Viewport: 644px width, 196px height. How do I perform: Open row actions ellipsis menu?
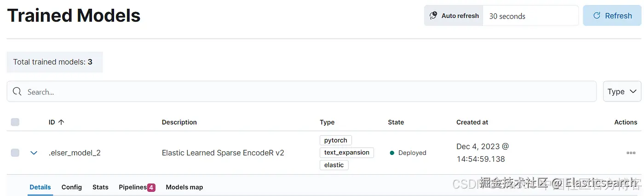pos(631,153)
